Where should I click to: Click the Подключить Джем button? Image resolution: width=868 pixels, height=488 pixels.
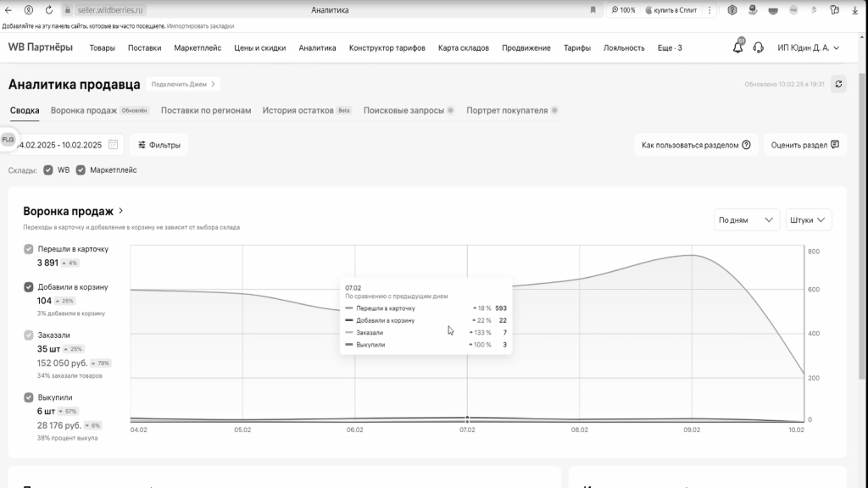183,84
